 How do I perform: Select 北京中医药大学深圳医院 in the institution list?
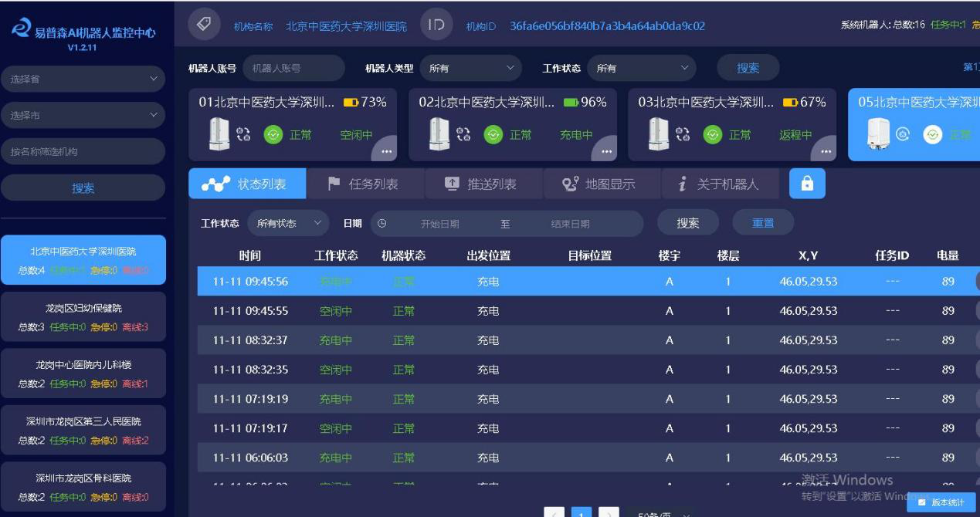click(x=83, y=260)
